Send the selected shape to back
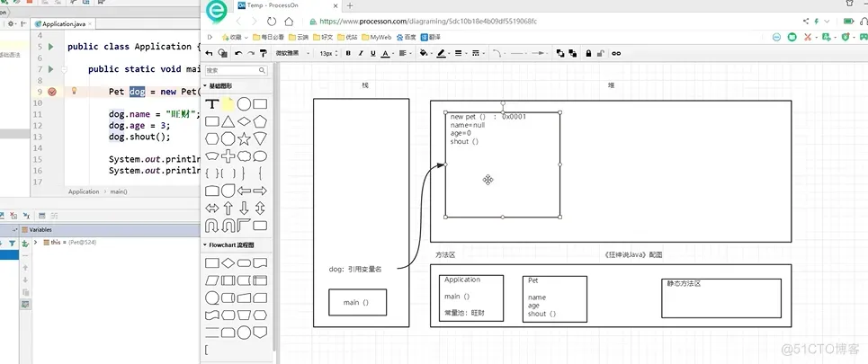The width and height of the screenshot is (868, 364). click(572, 53)
